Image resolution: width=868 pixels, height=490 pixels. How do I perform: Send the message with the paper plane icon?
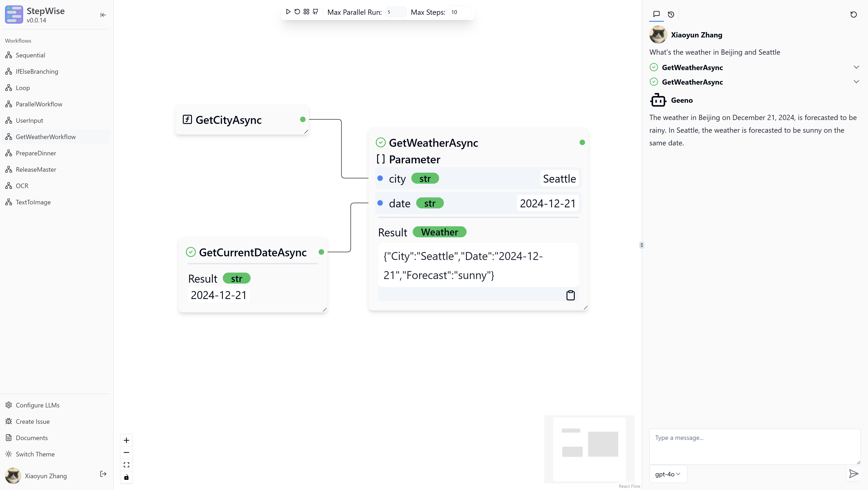click(x=853, y=474)
